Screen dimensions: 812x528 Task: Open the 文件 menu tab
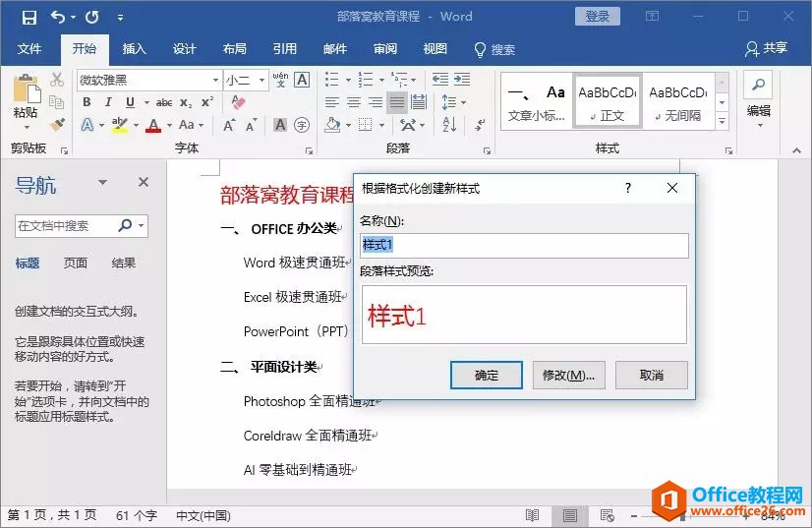click(29, 49)
